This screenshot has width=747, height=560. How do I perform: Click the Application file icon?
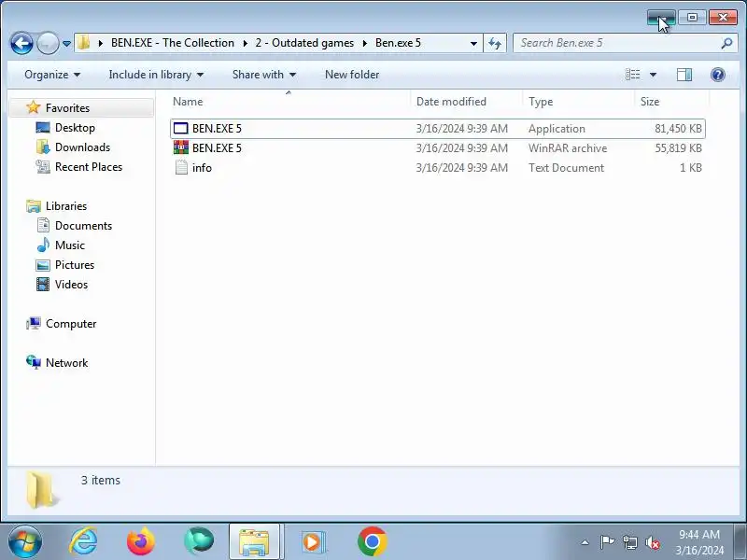coord(180,129)
